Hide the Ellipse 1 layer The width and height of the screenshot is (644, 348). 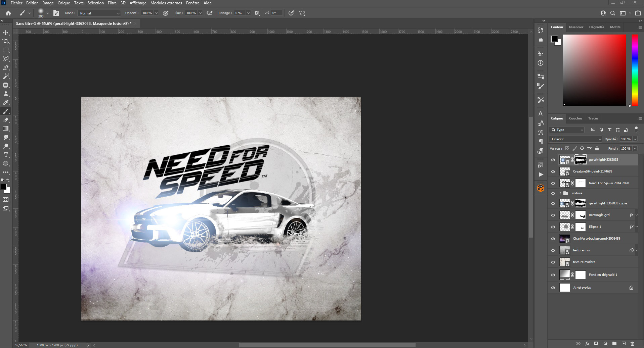click(553, 227)
